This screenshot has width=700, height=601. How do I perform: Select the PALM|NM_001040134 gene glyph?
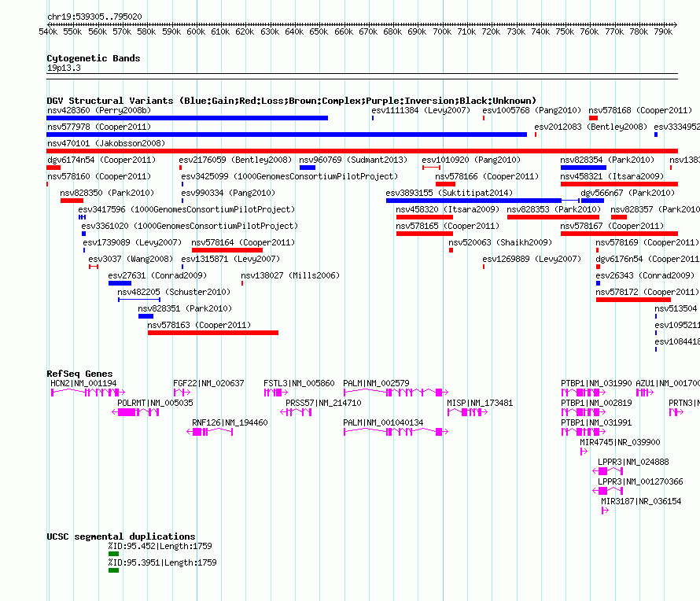[396, 432]
